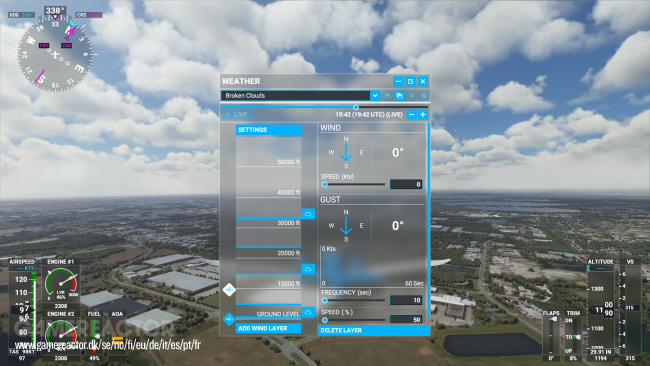650x366 pixels.
Task: Click the FLAPS indicator
Action: (x=551, y=336)
